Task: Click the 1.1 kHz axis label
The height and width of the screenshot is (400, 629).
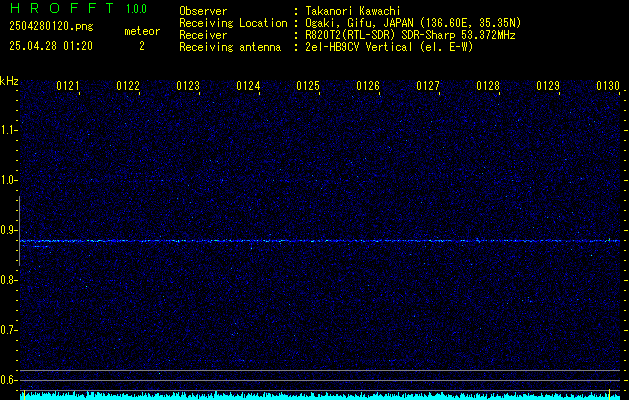Action: click(8, 130)
